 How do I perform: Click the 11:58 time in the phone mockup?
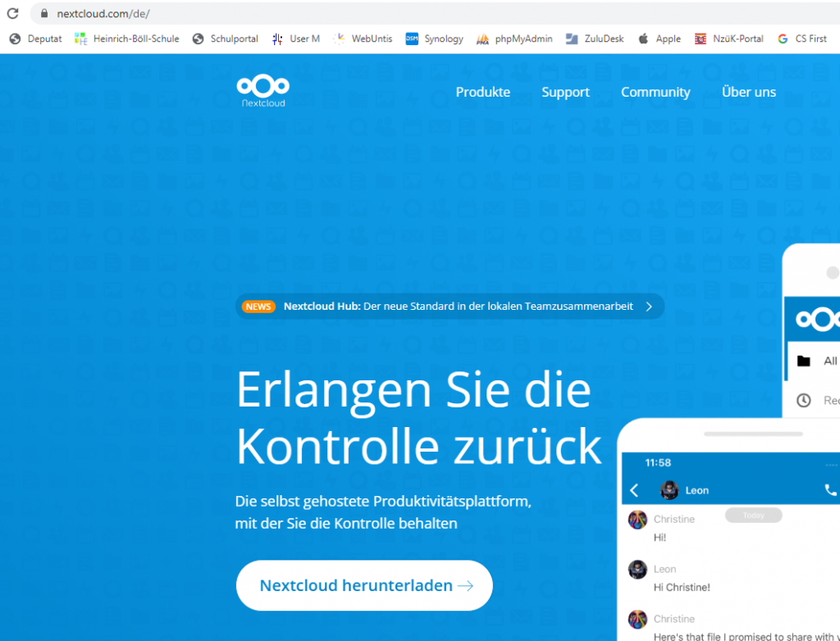tap(658, 462)
